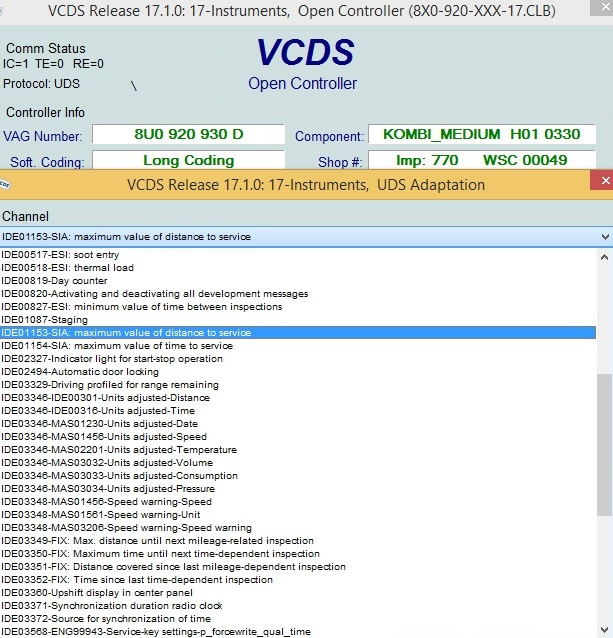
Task: Select Synchronization duration radio clock
Action: point(298,606)
